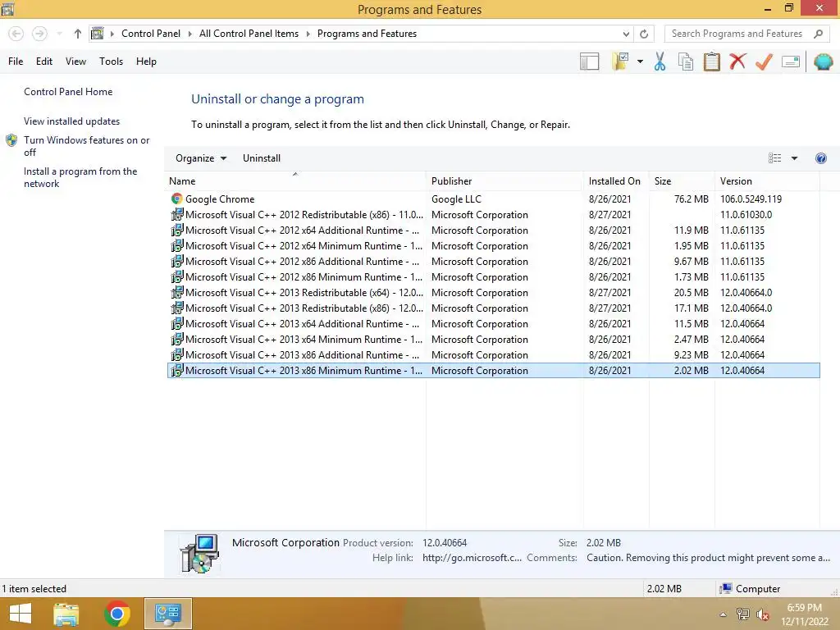Image resolution: width=840 pixels, height=630 pixels.
Task: Open the recent locations dropdown arrow
Action: (x=59, y=34)
